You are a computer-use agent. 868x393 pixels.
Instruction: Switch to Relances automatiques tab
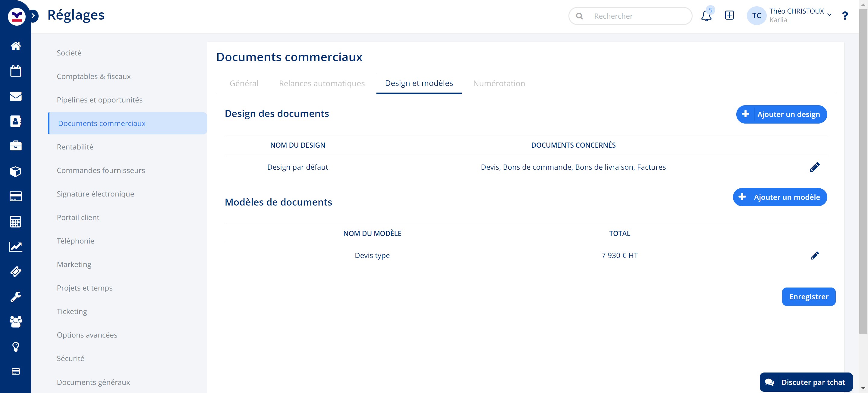click(322, 83)
